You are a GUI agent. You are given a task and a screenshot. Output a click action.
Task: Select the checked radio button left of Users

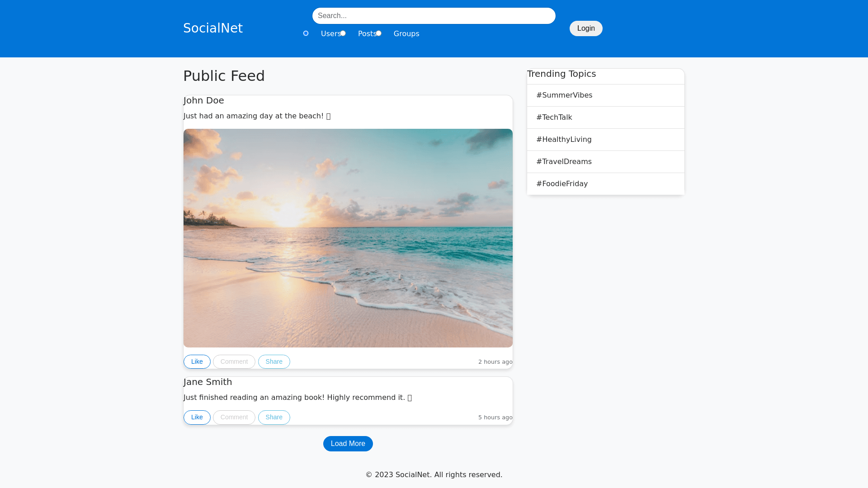tap(306, 33)
